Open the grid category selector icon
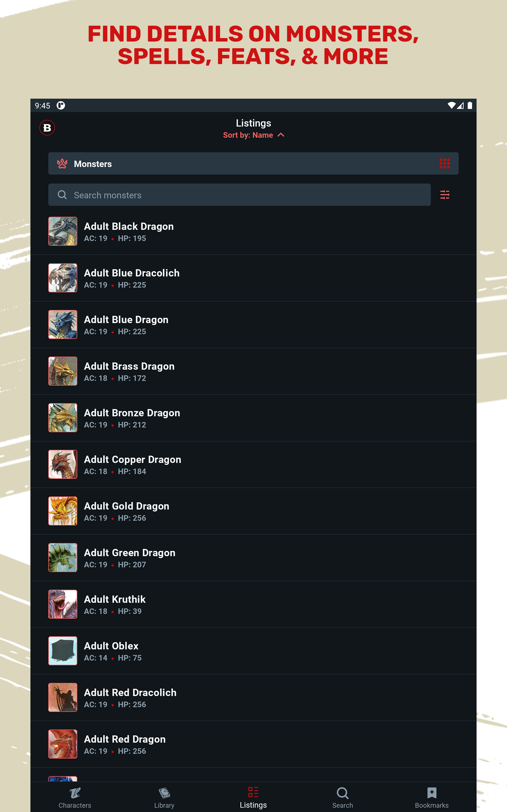This screenshot has width=507, height=812. (445, 163)
